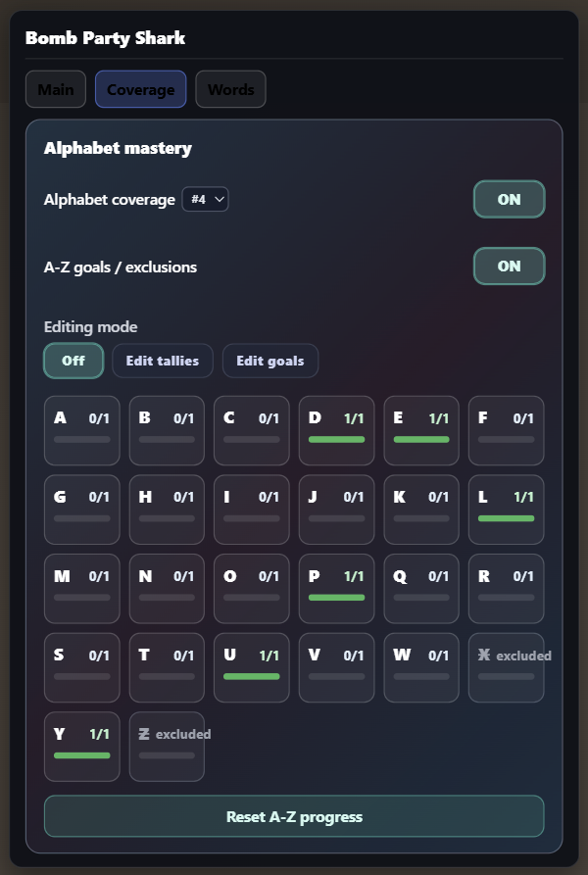Click the excluded X tile
Image resolution: width=588 pixels, height=875 pixels.
(506, 667)
